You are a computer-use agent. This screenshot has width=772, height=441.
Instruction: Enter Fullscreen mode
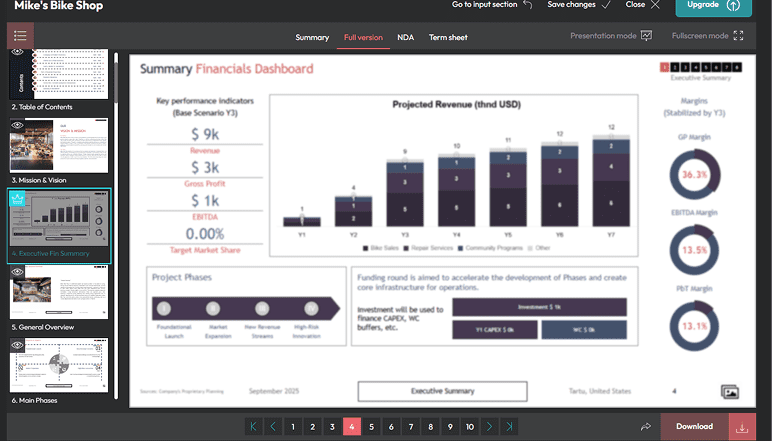[707, 36]
